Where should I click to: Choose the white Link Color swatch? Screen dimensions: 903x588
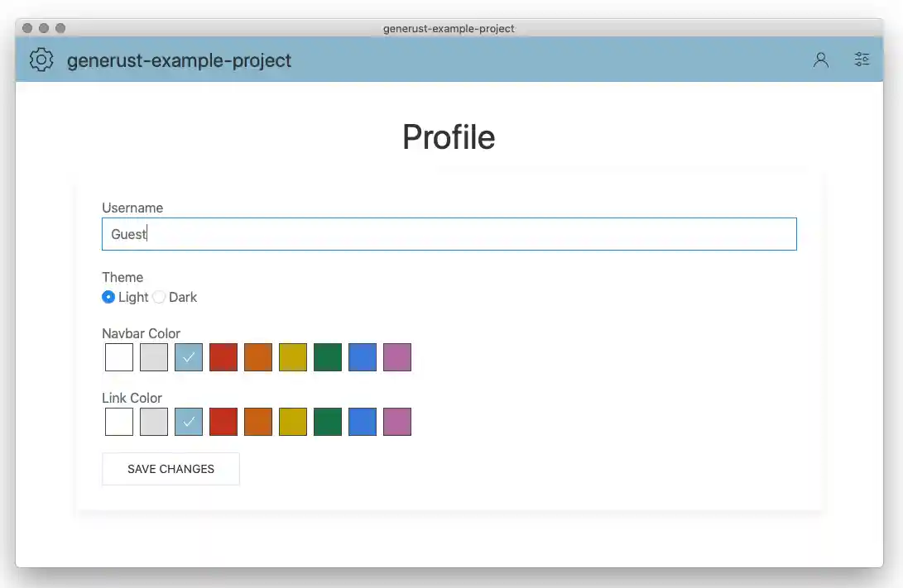118,422
